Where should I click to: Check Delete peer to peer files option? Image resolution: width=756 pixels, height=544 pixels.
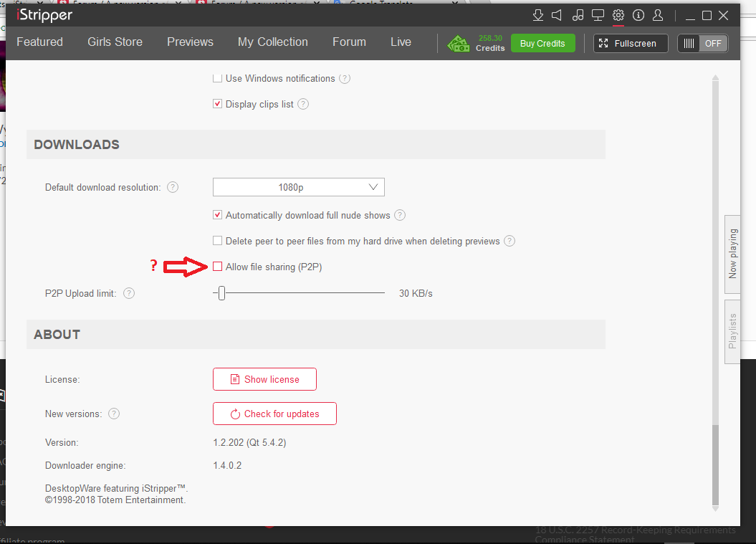pyautogui.click(x=217, y=240)
